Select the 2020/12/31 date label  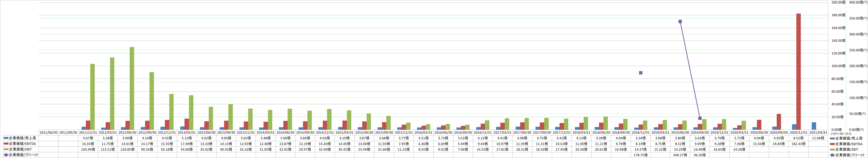pyautogui.click(x=799, y=132)
